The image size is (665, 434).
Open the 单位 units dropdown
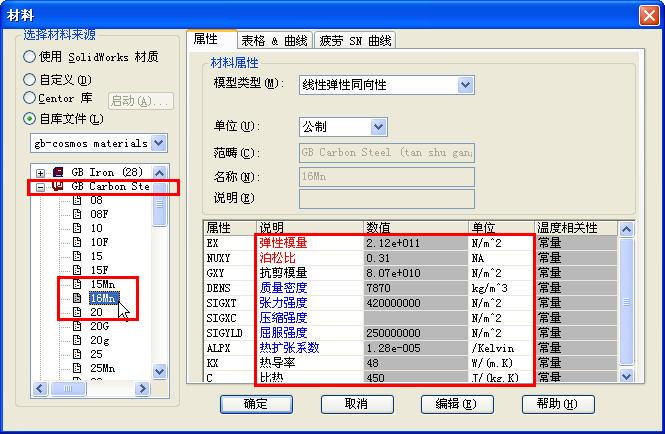pos(378,126)
